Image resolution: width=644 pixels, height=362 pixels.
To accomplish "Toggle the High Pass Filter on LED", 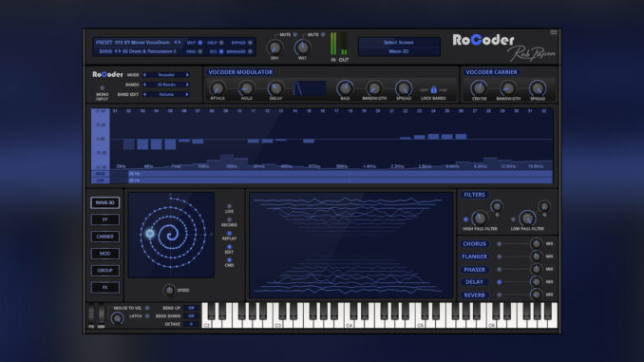I will pyautogui.click(x=465, y=219).
